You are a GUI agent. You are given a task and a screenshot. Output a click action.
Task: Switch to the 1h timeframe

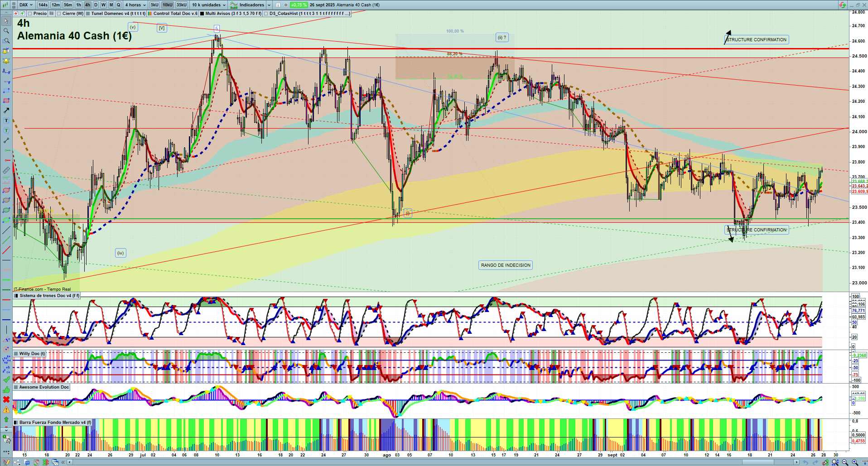[x=79, y=5]
